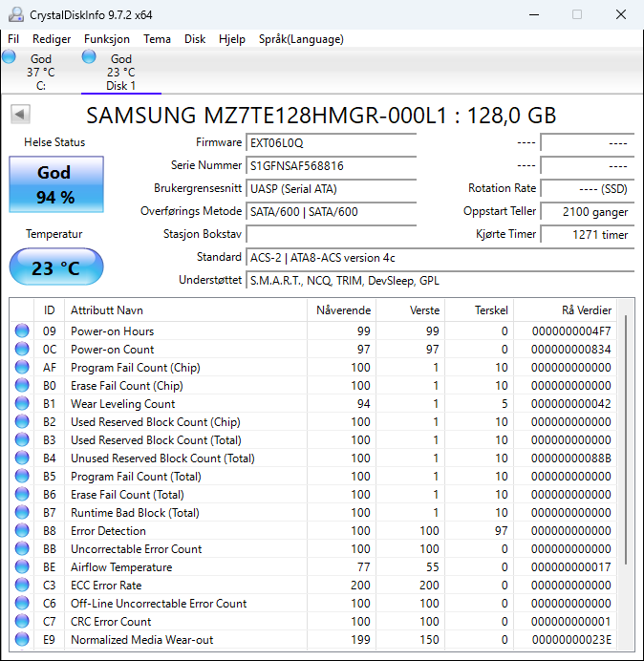Click the Attributt Navn column header
The image size is (644, 661).
pyautogui.click(x=185, y=310)
